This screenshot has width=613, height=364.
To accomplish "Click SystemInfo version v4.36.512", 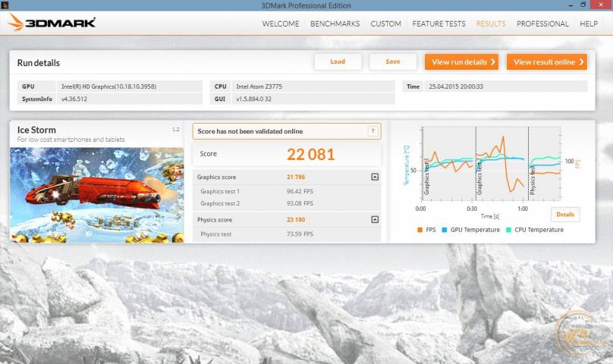I will (74, 99).
